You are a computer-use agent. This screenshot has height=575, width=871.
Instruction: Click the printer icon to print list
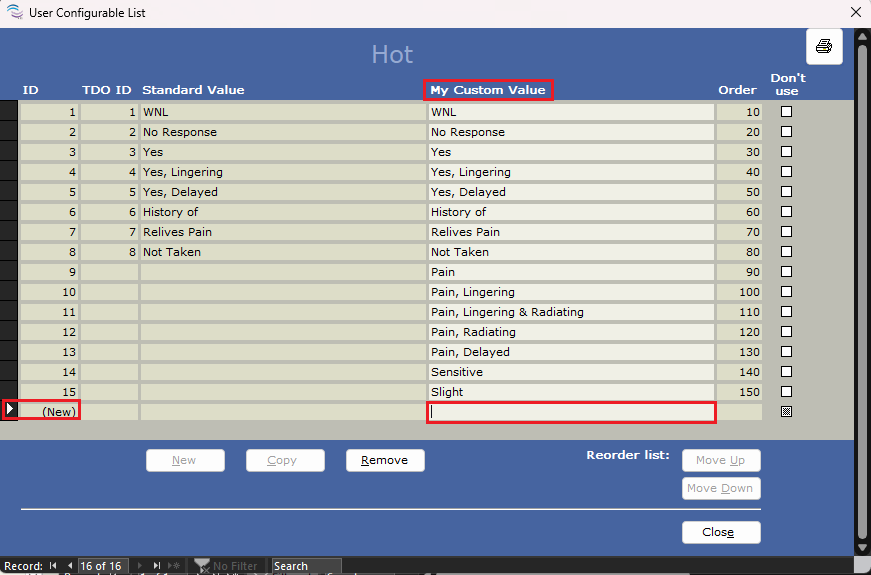pos(824,46)
